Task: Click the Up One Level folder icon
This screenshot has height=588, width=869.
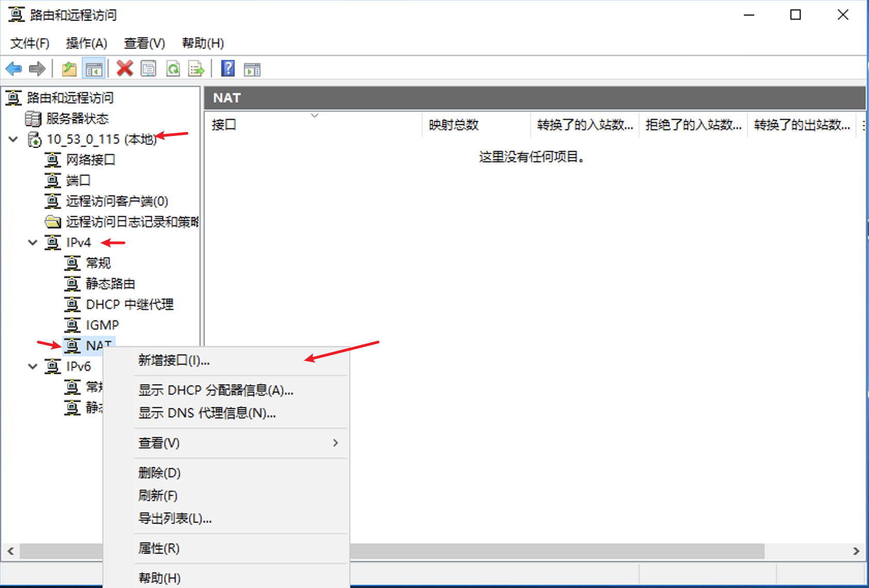Action: (x=69, y=68)
